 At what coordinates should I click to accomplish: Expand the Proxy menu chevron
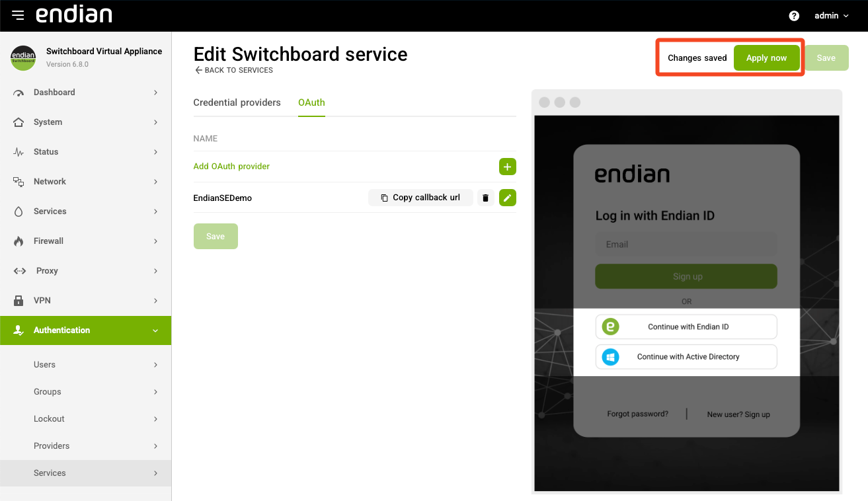pyautogui.click(x=155, y=271)
